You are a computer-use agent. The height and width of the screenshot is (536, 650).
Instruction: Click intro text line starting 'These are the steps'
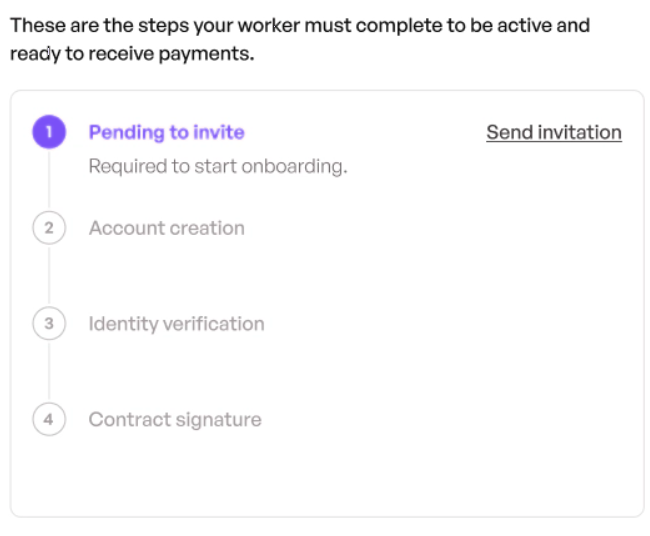pos(300,26)
